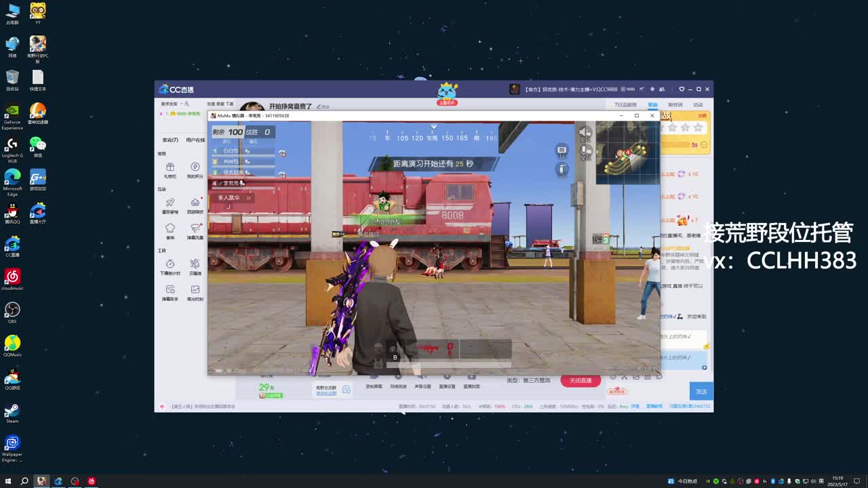
Task: Open the 弹幕风暴 interaction icon
Action: pyautogui.click(x=195, y=231)
